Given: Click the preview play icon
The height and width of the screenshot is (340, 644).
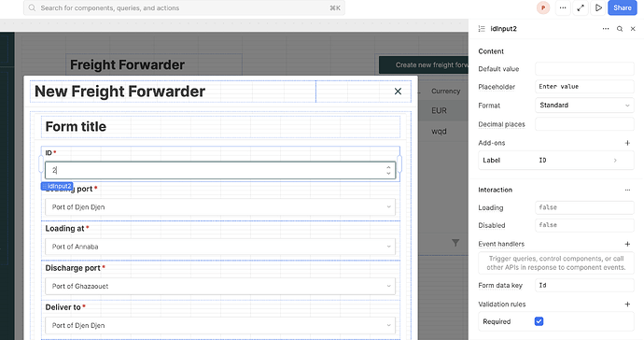Looking at the screenshot, I should (598, 7).
